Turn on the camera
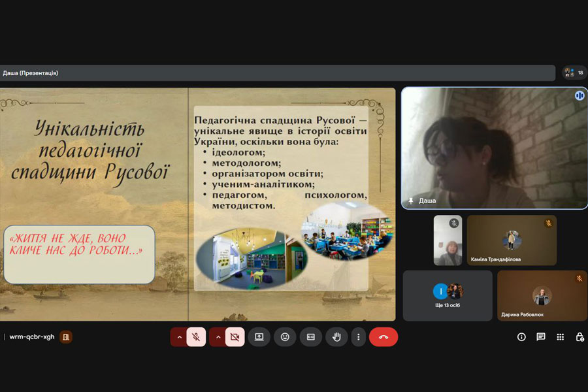 point(235,337)
